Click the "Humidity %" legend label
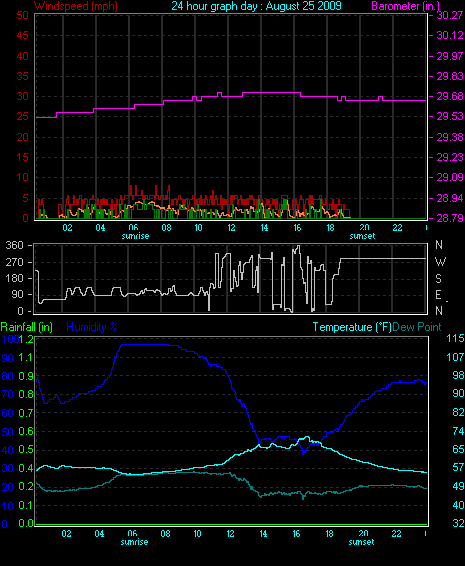Image resolution: width=465 pixels, height=566 pixels. click(x=92, y=327)
